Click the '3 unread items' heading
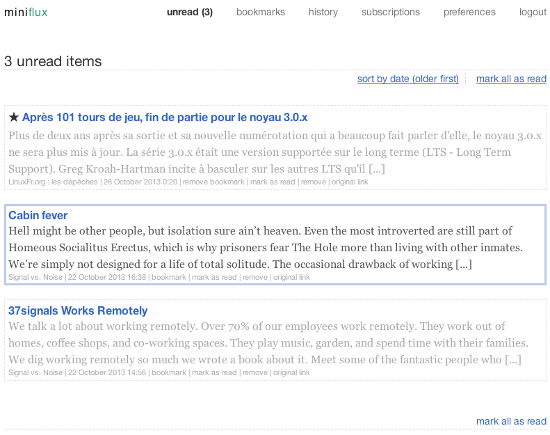 coord(53,61)
